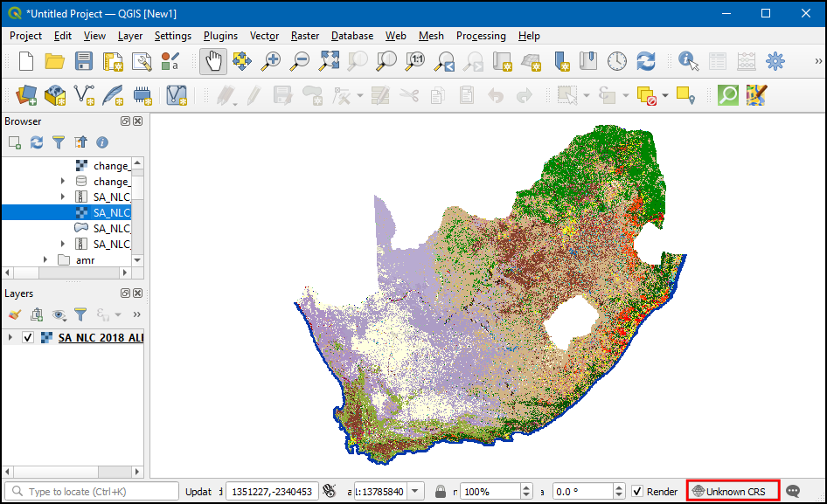
Task: Select the Pan Map hand tool
Action: click(213, 61)
